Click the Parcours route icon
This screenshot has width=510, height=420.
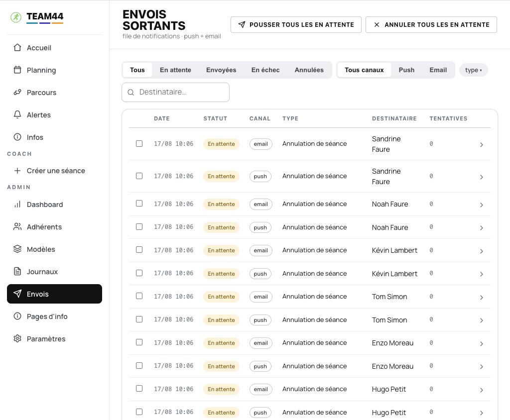click(17, 93)
